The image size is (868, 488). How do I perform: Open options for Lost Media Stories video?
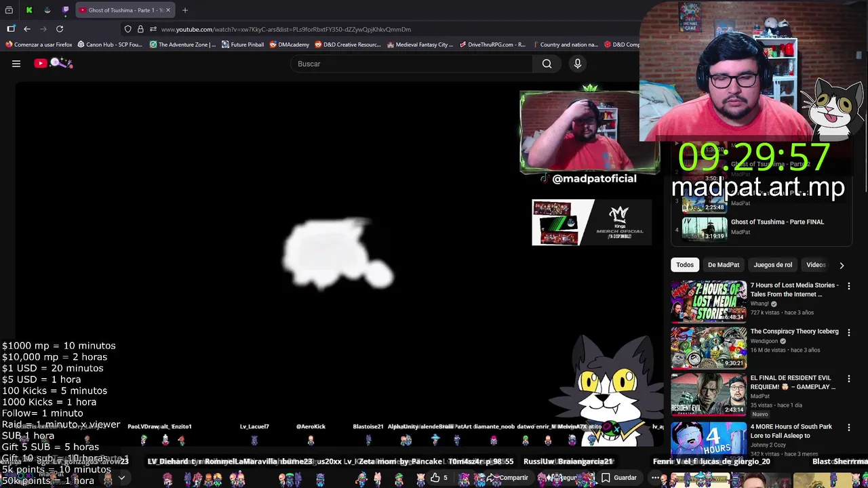(848, 286)
